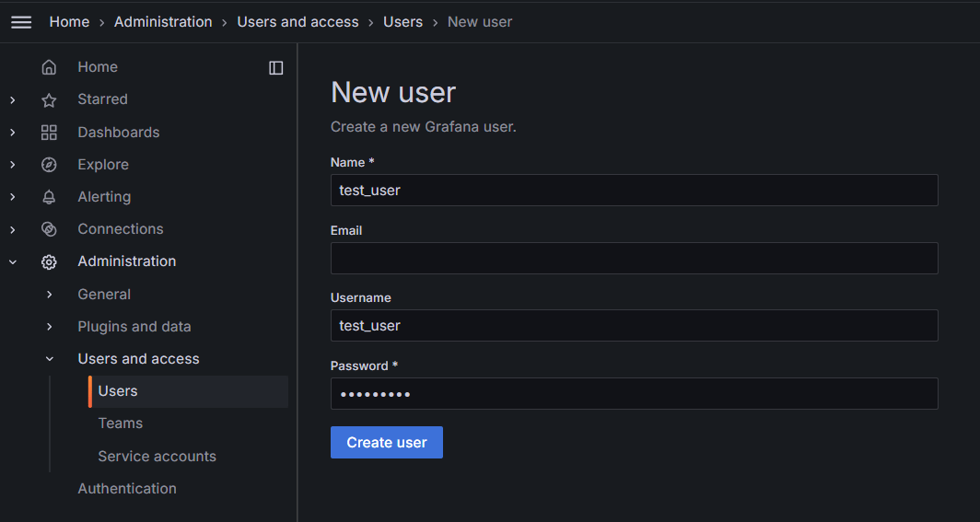This screenshot has width=980, height=522.
Task: Expand the General submenu chevron
Action: 50,295
